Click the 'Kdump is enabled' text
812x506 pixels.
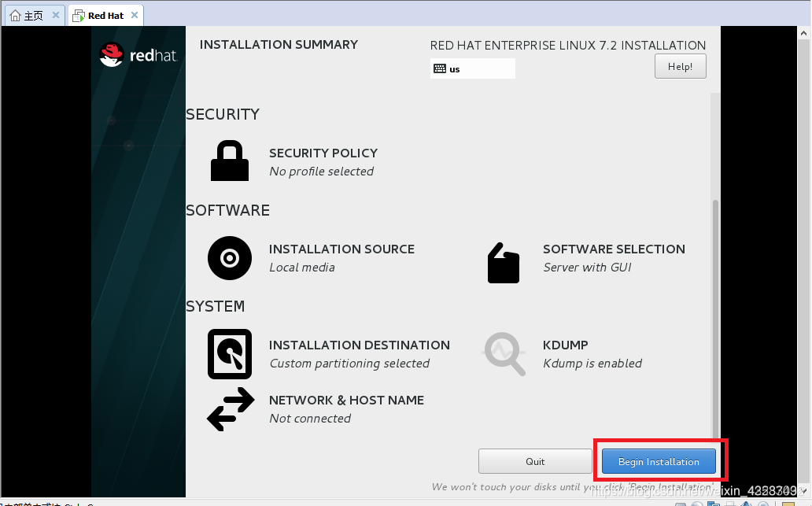pyautogui.click(x=592, y=364)
